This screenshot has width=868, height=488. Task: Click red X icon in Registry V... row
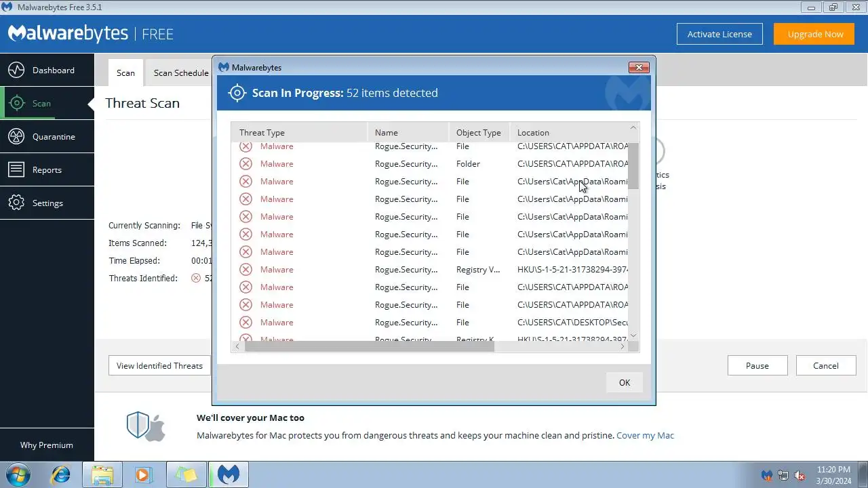[245, 269]
